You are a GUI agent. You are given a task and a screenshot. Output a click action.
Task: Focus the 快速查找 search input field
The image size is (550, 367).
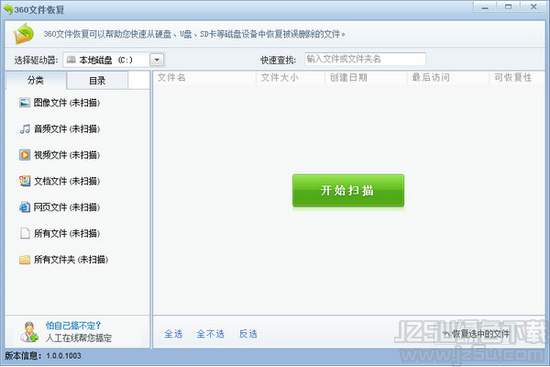(365, 59)
